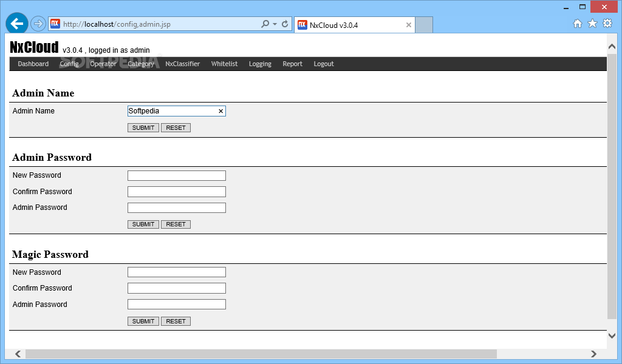Click the horizontal scrollbar left arrow
The height and width of the screenshot is (364, 622).
pyautogui.click(x=18, y=354)
